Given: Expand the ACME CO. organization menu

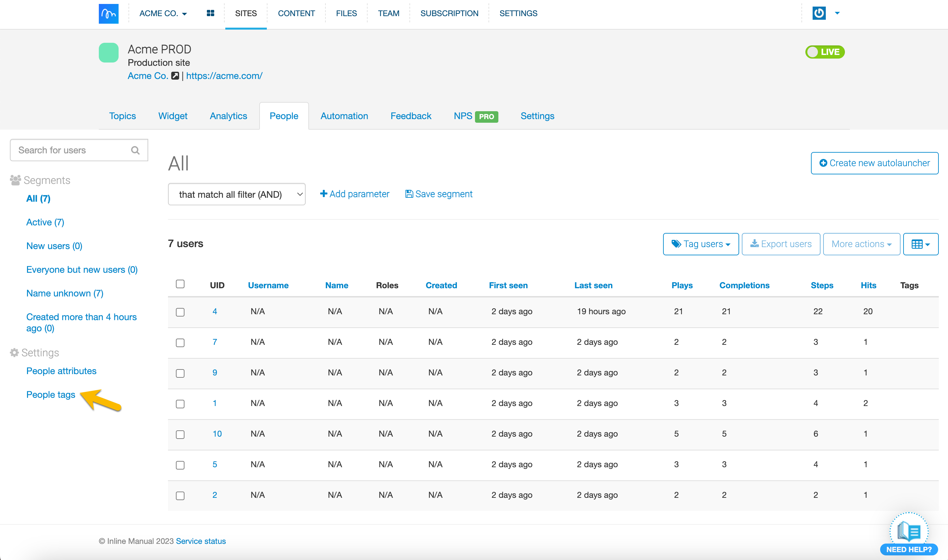Looking at the screenshot, I should coord(163,13).
